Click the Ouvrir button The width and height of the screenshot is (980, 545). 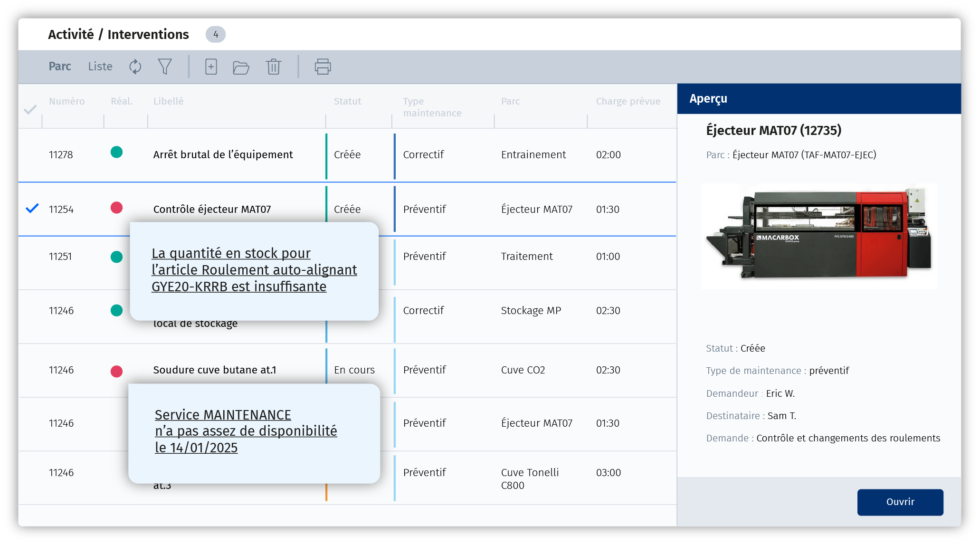click(900, 502)
